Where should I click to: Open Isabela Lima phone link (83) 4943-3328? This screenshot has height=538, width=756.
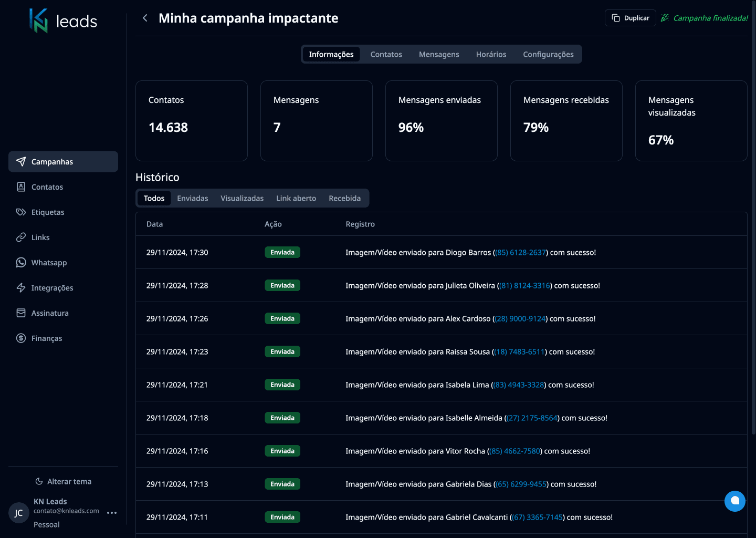coord(519,385)
